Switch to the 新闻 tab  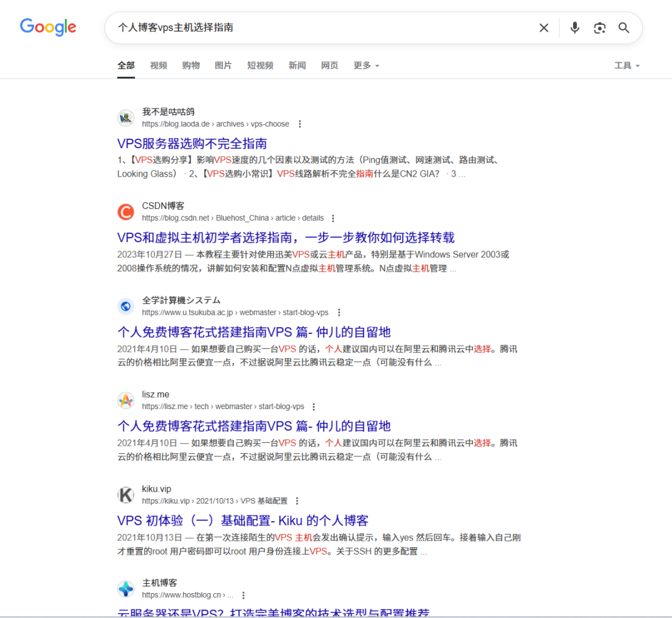[x=297, y=65]
